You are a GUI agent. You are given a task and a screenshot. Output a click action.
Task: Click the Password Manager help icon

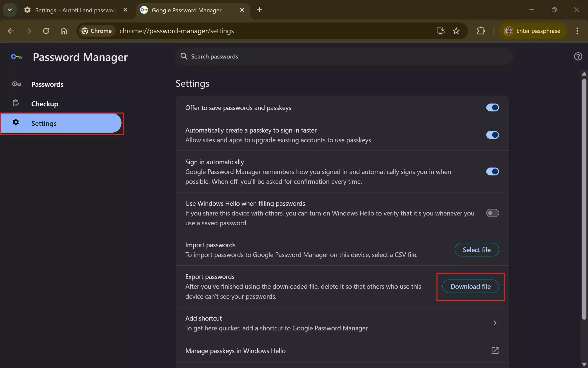pos(578,56)
